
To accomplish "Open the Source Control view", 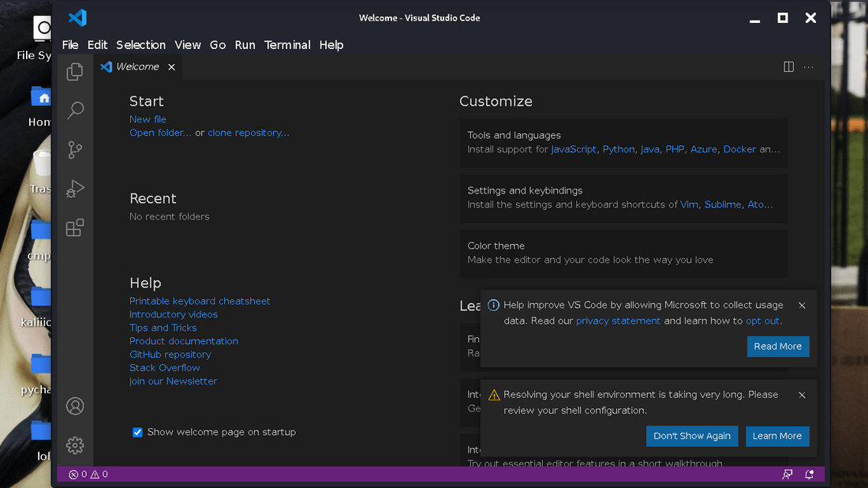I will (75, 149).
